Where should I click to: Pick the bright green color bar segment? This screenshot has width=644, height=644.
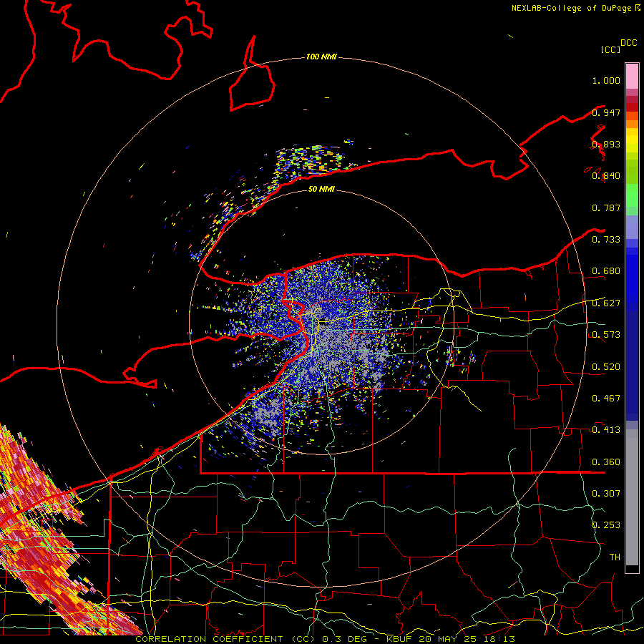(x=632, y=195)
